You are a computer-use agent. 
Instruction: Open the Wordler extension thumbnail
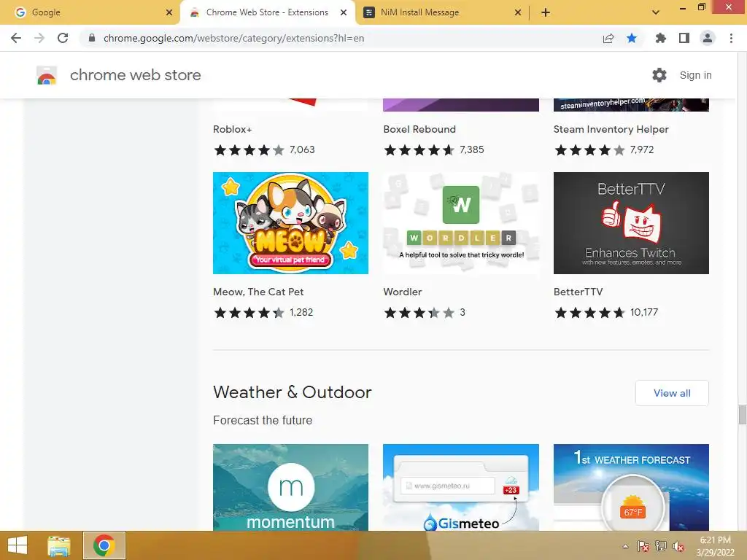tap(461, 223)
